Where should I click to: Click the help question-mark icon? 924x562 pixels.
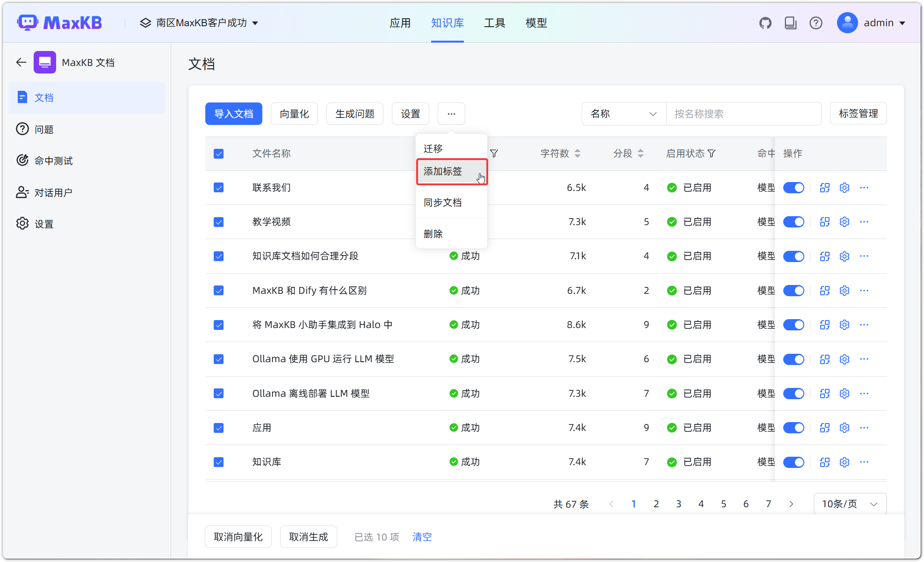pyautogui.click(x=816, y=22)
